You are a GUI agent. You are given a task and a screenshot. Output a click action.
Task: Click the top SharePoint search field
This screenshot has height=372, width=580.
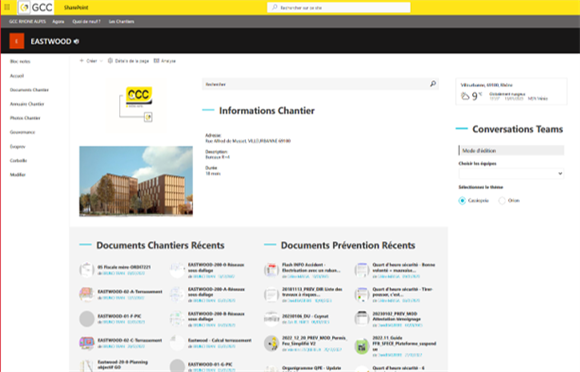(338, 7)
